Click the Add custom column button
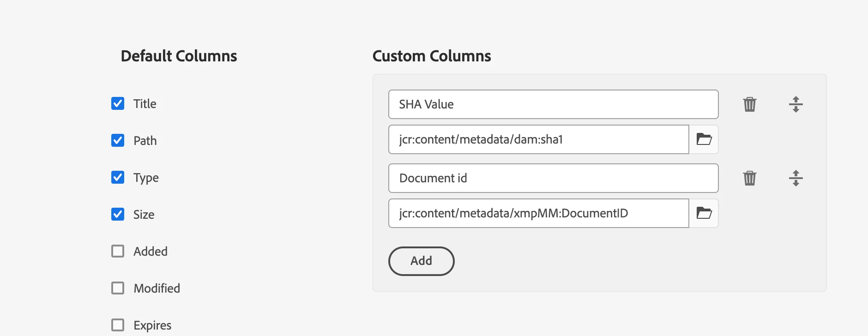This screenshot has width=868, height=336. pyautogui.click(x=421, y=261)
